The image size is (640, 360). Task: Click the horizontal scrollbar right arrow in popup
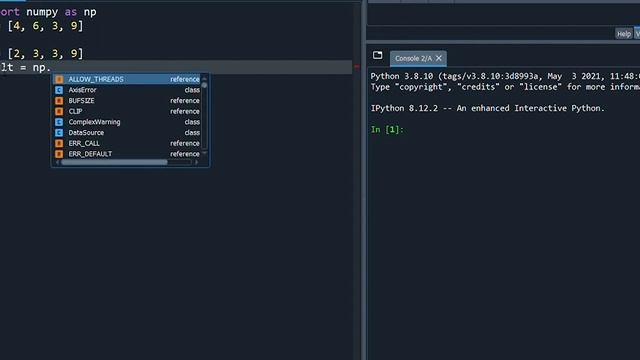(x=196, y=162)
